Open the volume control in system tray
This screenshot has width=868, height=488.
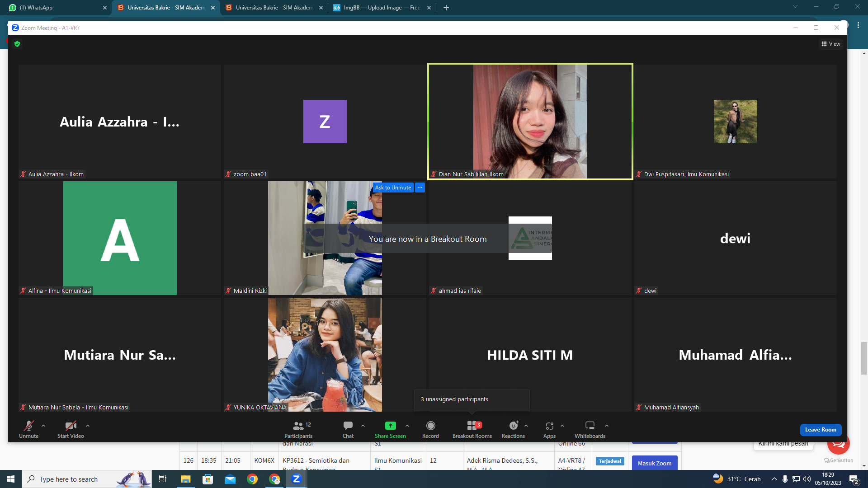[x=807, y=479]
